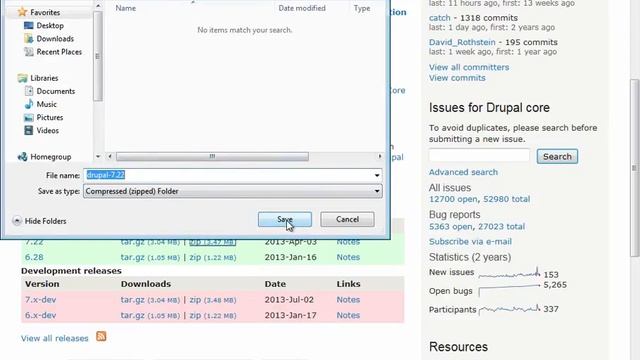Click the Search button for issues
This screenshot has width=640, height=360.
(x=557, y=156)
